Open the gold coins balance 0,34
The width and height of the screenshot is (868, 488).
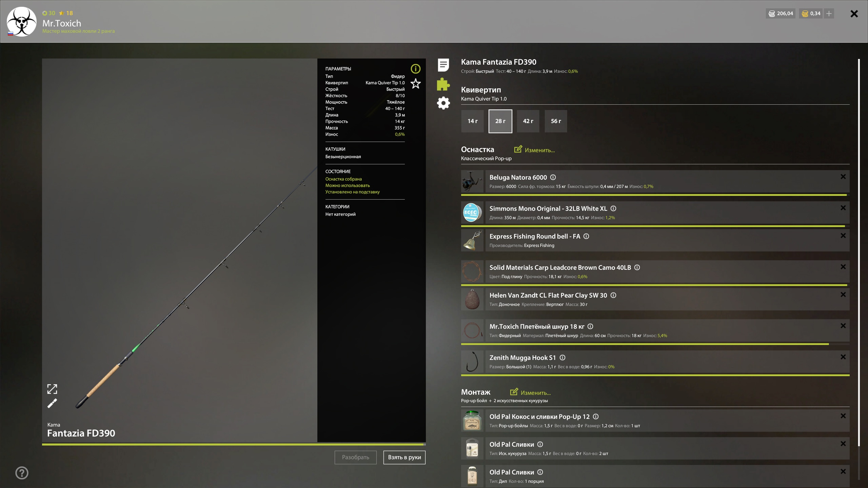[x=811, y=14]
